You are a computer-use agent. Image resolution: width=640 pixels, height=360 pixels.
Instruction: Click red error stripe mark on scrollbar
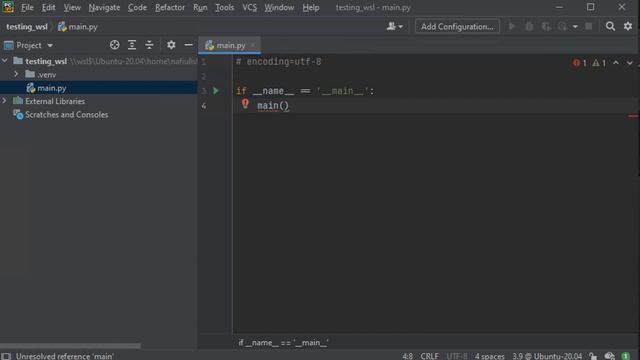coord(633,116)
